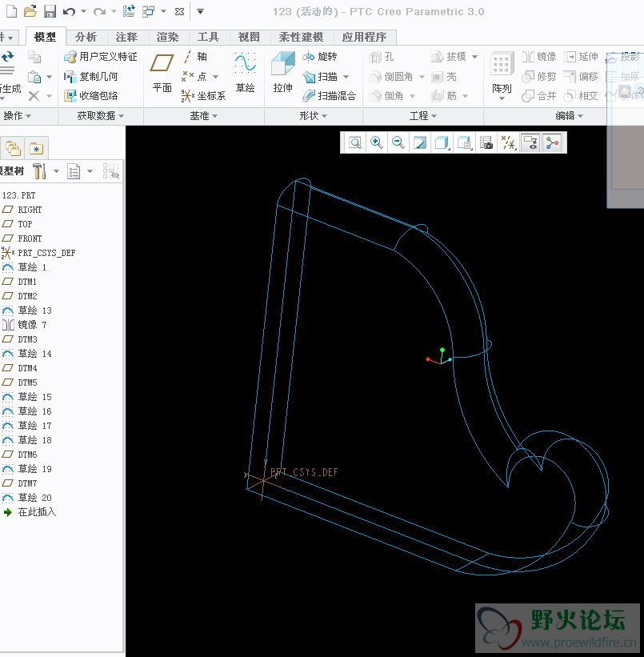Toggle annotation display icon
The width and height of the screenshot is (644, 657).
[x=530, y=143]
